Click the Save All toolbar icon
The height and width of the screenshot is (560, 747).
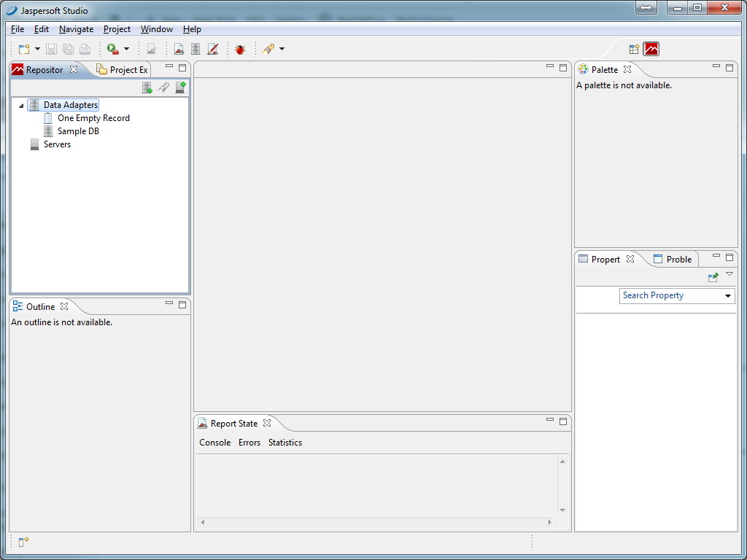68,49
